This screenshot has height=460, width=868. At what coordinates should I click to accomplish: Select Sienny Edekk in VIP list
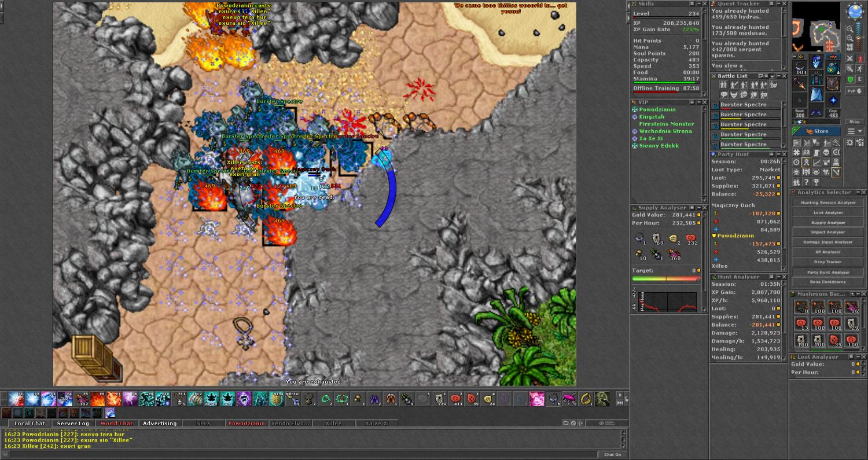pyautogui.click(x=659, y=146)
